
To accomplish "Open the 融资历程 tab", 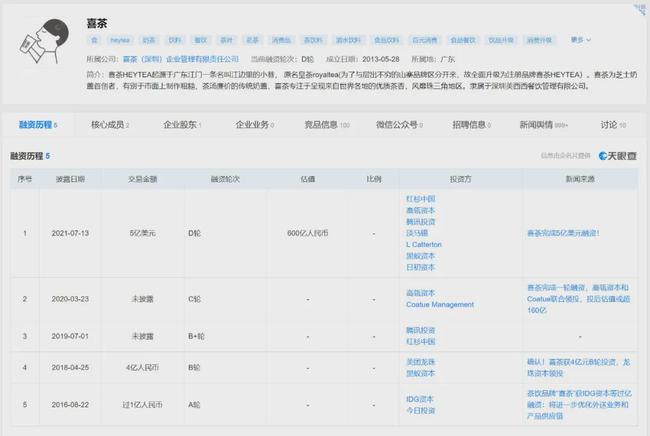I will click(38, 125).
